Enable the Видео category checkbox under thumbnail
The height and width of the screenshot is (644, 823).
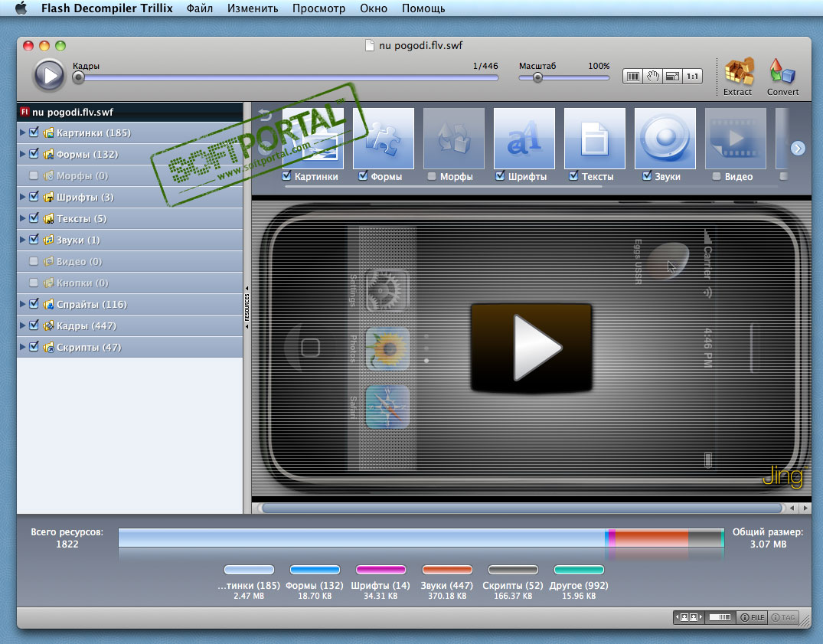point(717,176)
